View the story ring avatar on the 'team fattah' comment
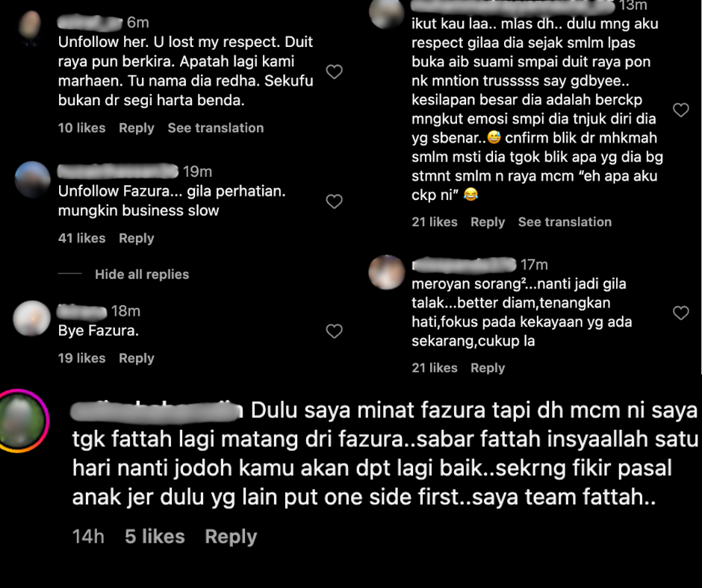The width and height of the screenshot is (702, 588). pos(22,421)
